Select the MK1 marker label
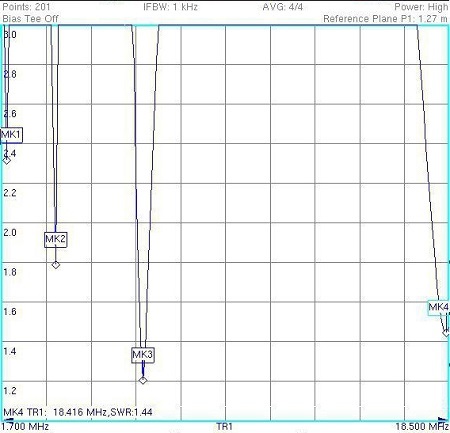 tap(11, 135)
